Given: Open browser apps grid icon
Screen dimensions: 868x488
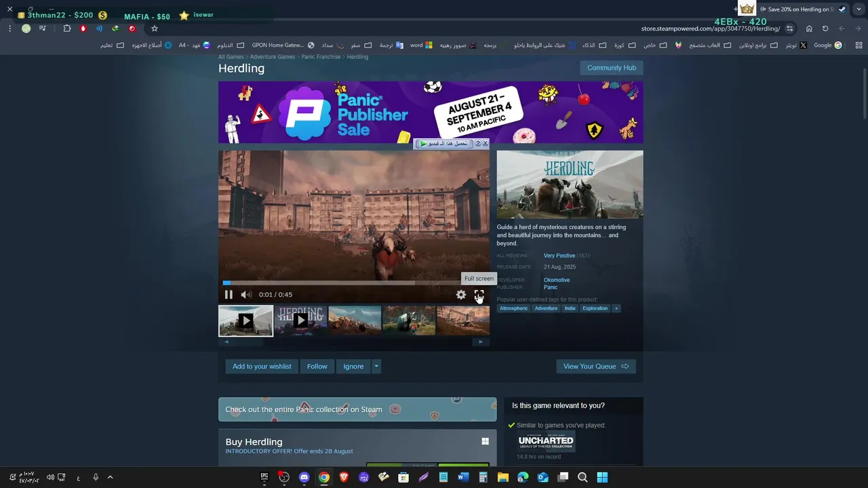Looking at the screenshot, I should [x=859, y=45].
